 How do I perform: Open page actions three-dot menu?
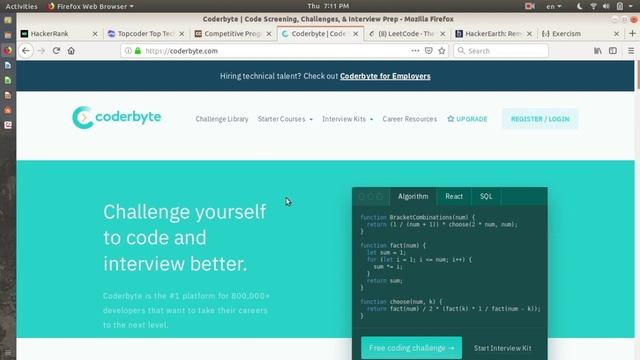coord(415,51)
